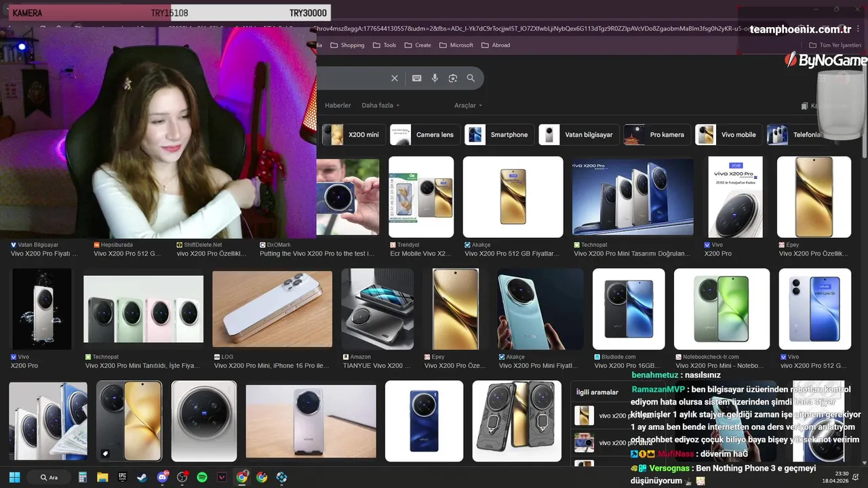Open Trendyol Ecr Mobile phone thumbnail
The height and width of the screenshot is (488, 868).
click(421, 197)
